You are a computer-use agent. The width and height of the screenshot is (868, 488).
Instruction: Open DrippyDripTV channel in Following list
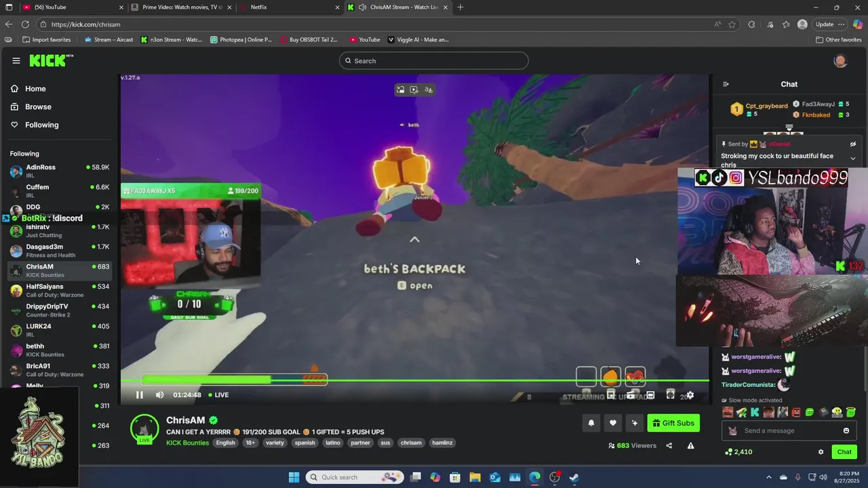(x=60, y=310)
